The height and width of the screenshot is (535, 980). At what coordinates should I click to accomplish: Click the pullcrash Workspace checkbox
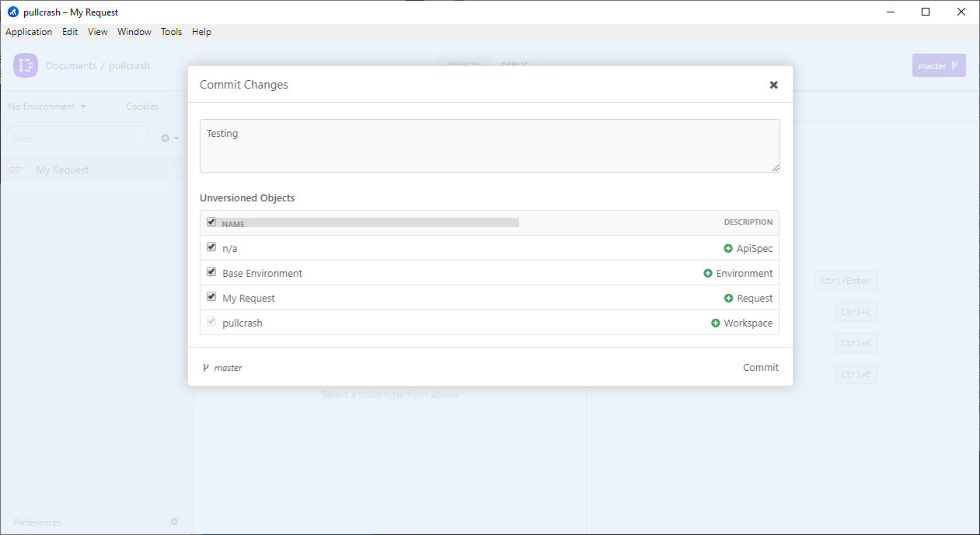(x=211, y=322)
